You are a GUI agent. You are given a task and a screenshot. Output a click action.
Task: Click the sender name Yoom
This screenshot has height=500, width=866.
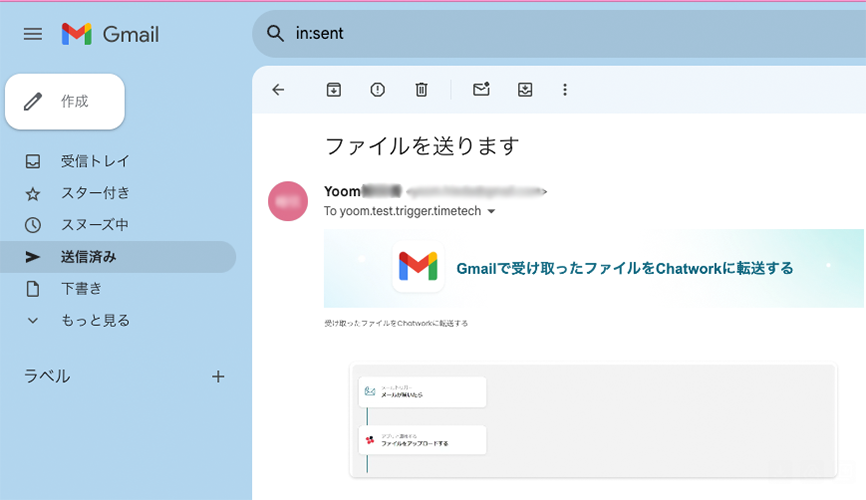(342, 191)
